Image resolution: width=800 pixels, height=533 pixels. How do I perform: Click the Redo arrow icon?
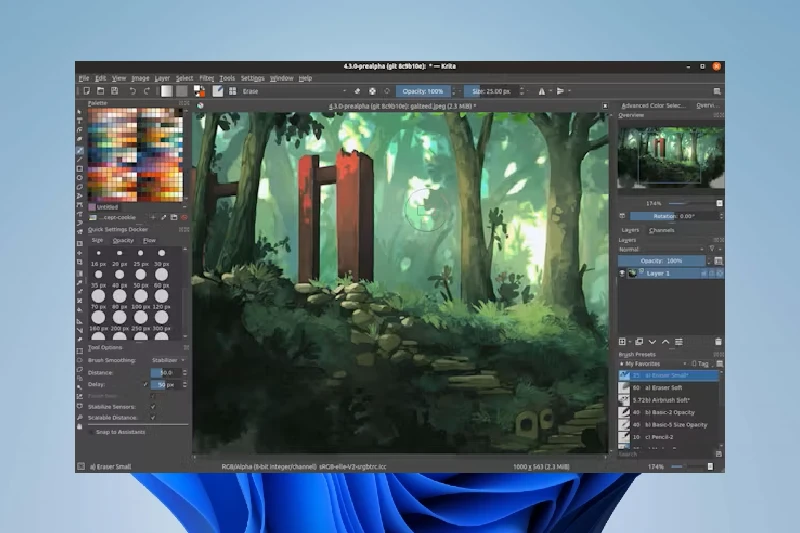tap(146, 91)
